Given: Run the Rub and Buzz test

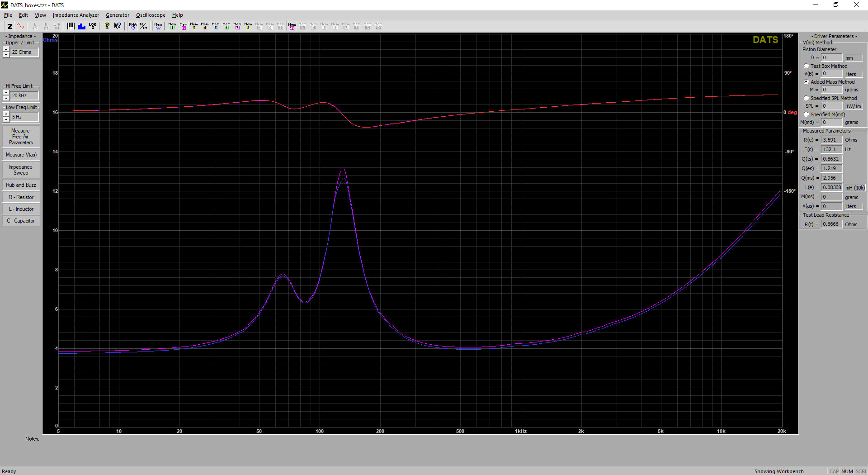Looking at the screenshot, I should (x=21, y=185).
